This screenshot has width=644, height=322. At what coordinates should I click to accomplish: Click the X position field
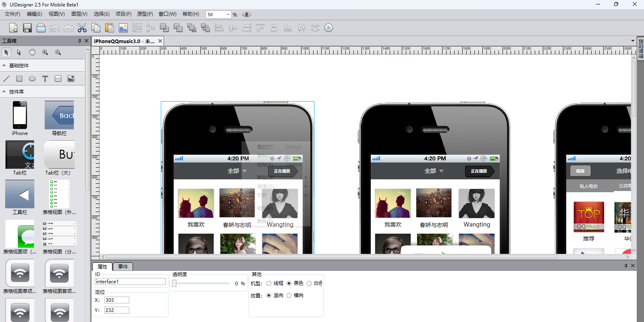pos(117,300)
